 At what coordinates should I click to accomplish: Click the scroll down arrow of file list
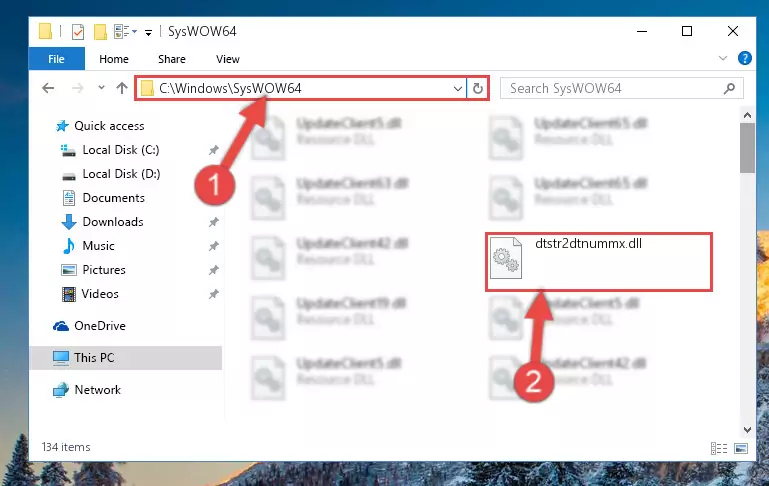click(x=747, y=430)
